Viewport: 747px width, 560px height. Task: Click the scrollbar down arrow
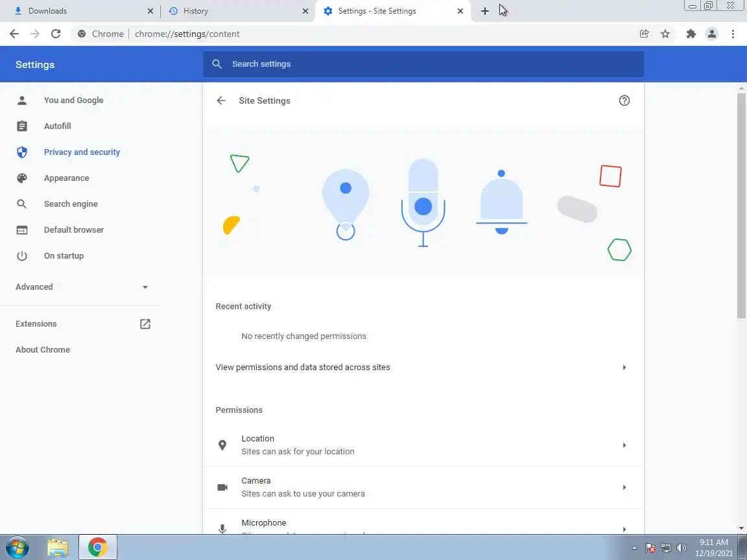tap(741, 528)
